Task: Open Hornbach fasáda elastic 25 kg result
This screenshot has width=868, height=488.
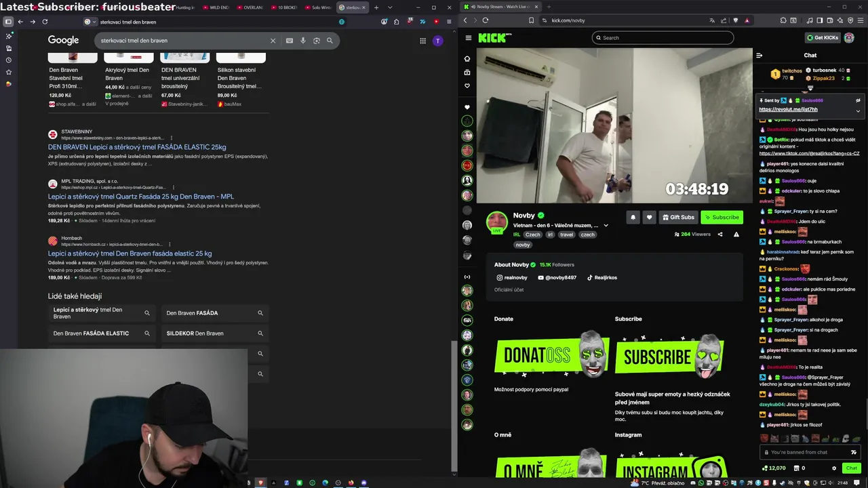Action: point(130,253)
